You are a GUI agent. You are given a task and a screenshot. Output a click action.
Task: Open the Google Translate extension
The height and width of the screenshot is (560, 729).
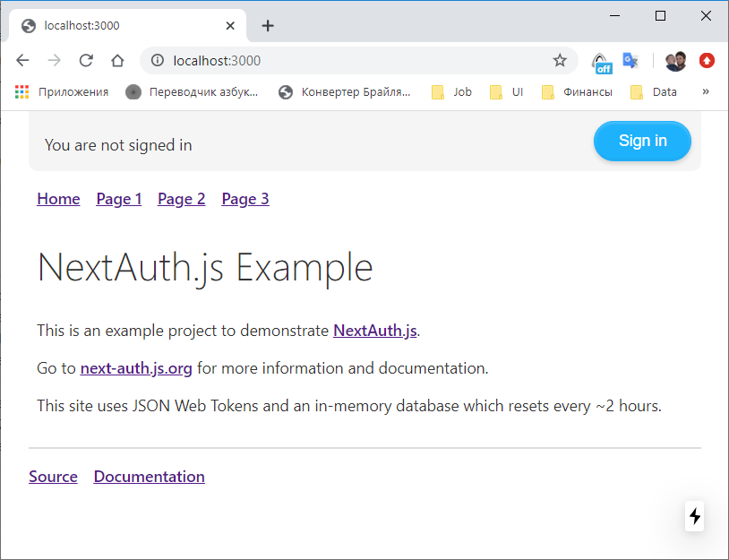[630, 60]
